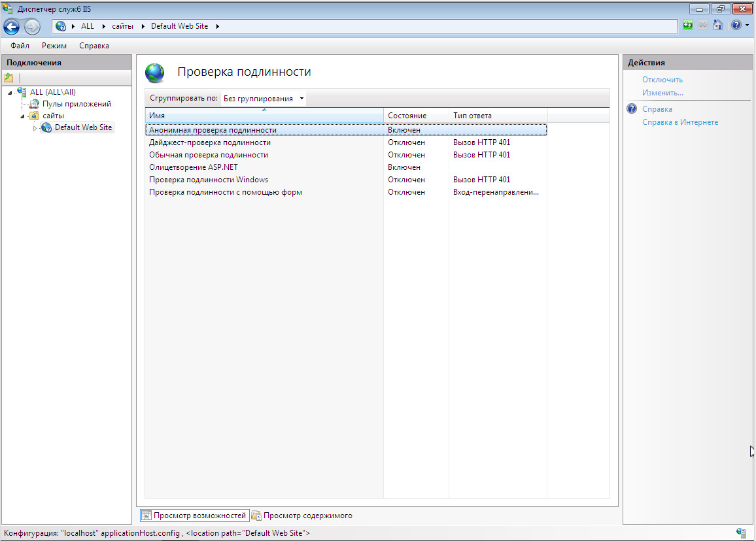Click the Справка help icon in Действия
Image resolution: width=756 pixels, height=541 pixels.
click(632, 109)
